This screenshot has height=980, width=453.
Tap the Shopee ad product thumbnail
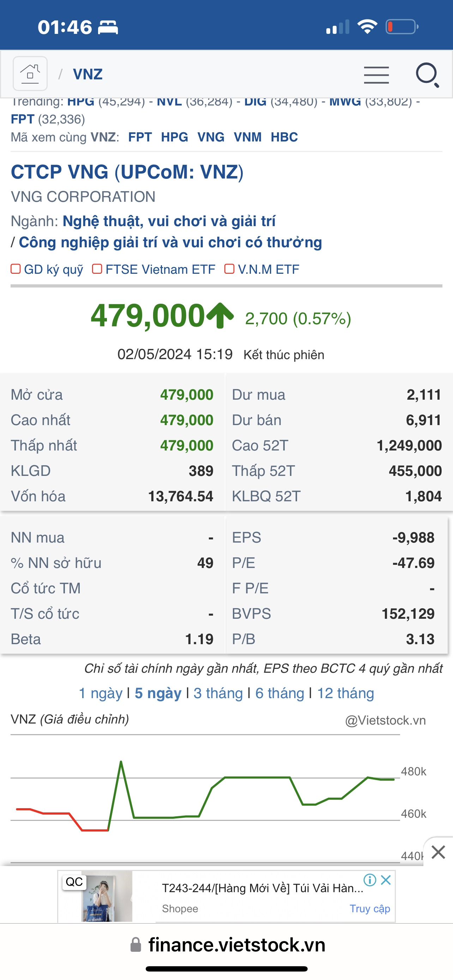coord(107,896)
